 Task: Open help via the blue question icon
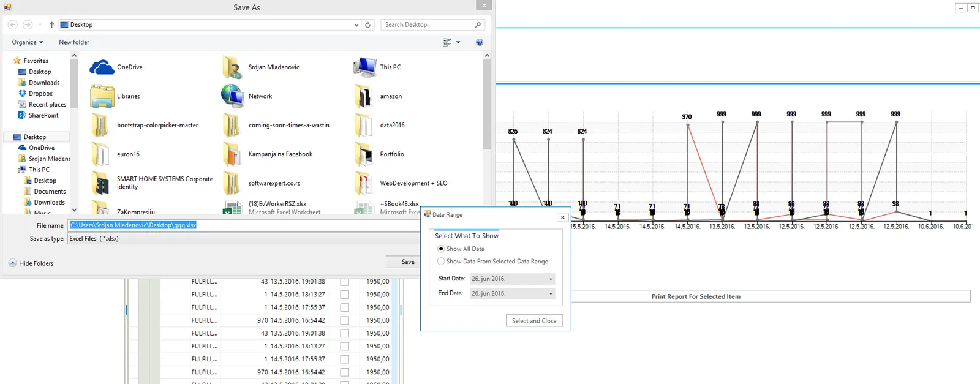(479, 42)
